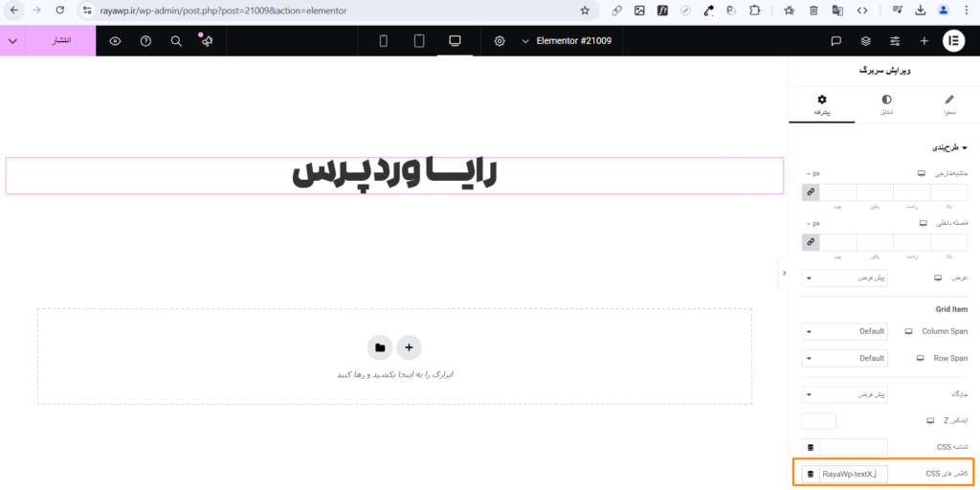The height and width of the screenshot is (490, 980).
Task: Open the finder search icon
Action: click(x=176, y=41)
